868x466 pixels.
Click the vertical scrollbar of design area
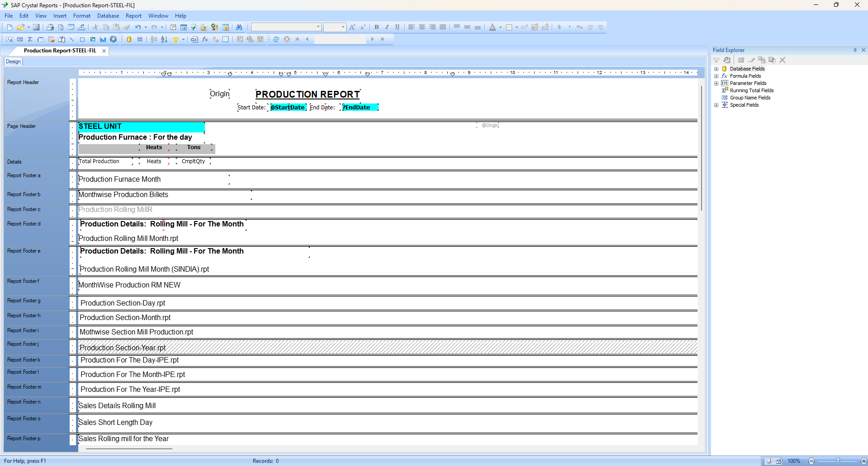702,148
